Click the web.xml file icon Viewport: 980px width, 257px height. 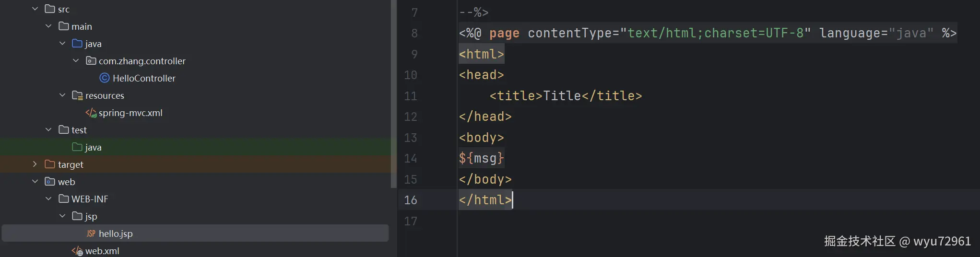pyautogui.click(x=77, y=251)
